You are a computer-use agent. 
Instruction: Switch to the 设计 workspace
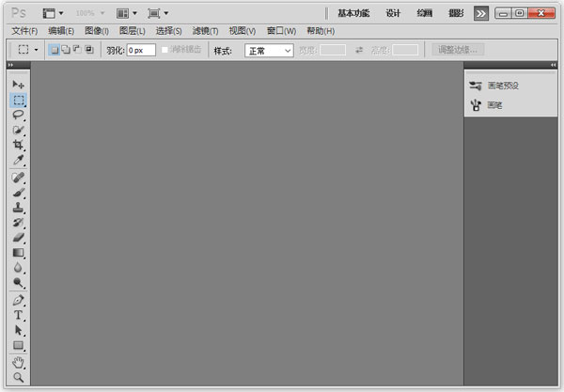393,13
